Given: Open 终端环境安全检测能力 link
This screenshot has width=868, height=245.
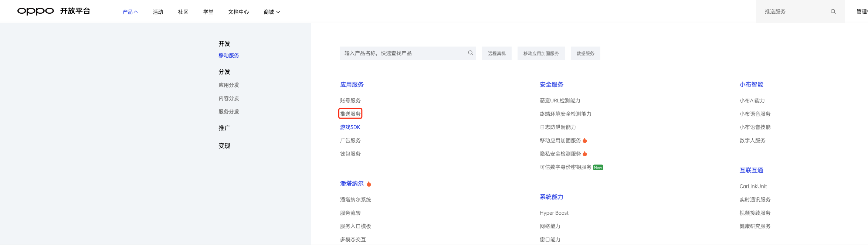Looking at the screenshot, I should pos(566,114).
